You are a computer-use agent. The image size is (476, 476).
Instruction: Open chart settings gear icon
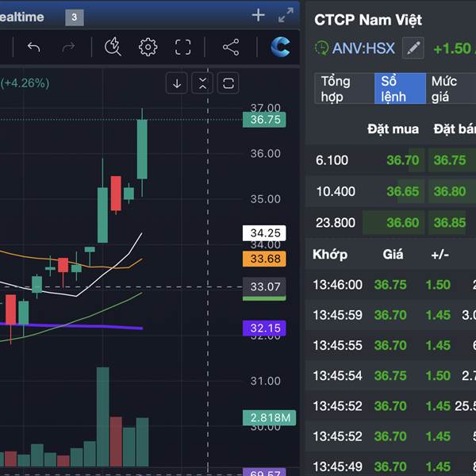click(148, 47)
